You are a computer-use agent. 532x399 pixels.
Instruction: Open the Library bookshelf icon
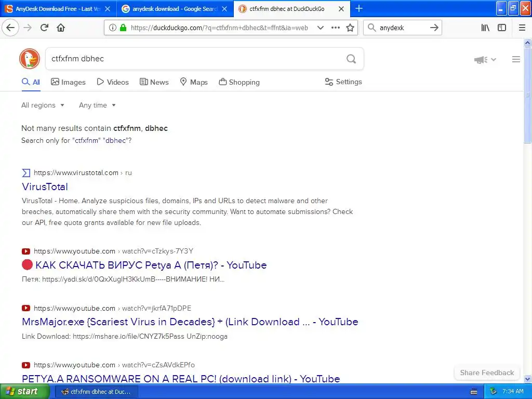click(x=485, y=28)
